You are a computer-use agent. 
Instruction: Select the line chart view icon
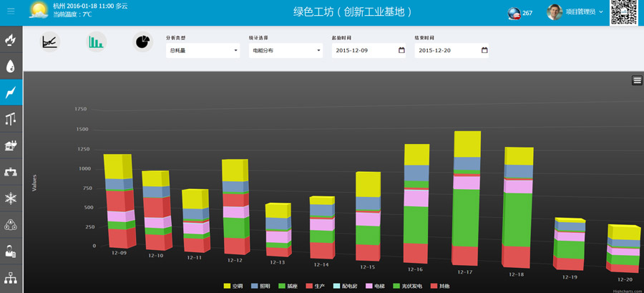[x=49, y=42]
